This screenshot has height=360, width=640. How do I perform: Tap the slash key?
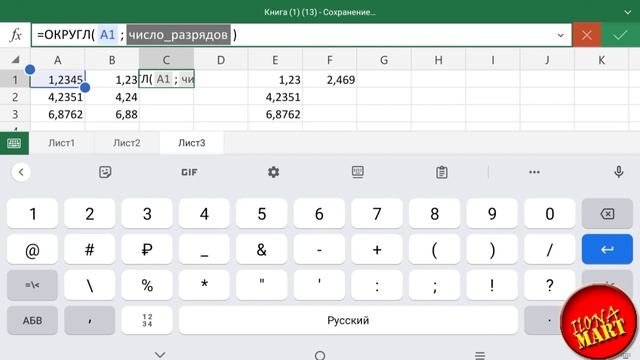point(550,249)
